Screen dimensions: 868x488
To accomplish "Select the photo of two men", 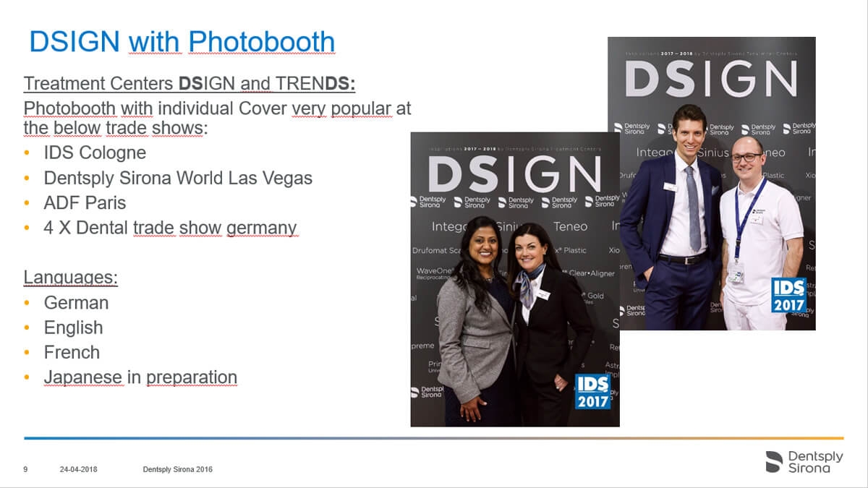I will tap(712, 184).
